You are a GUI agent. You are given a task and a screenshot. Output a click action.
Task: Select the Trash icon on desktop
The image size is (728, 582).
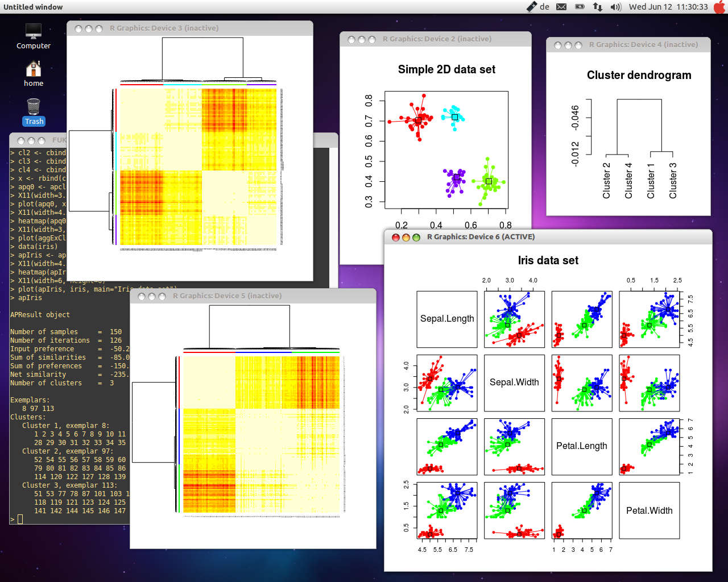[34, 112]
